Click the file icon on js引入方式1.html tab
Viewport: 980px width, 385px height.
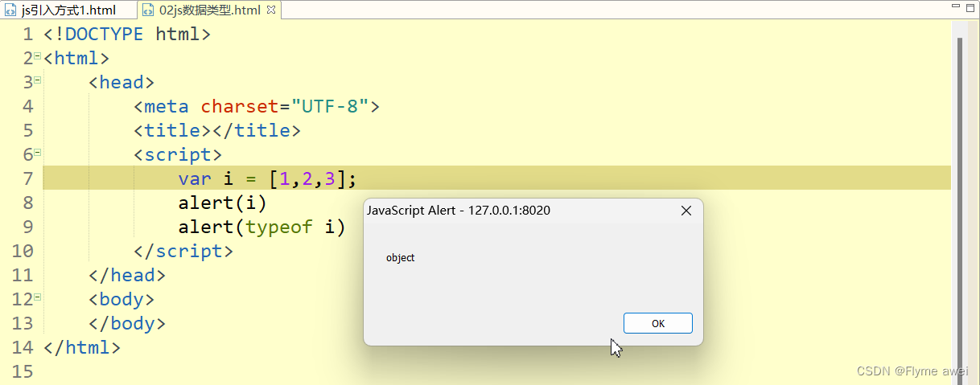[10, 10]
